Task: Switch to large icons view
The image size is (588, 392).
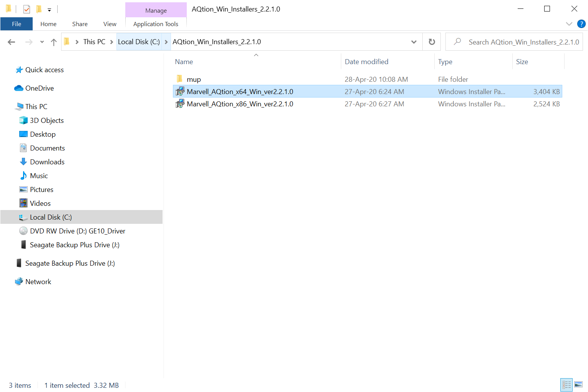Action: tap(578, 384)
